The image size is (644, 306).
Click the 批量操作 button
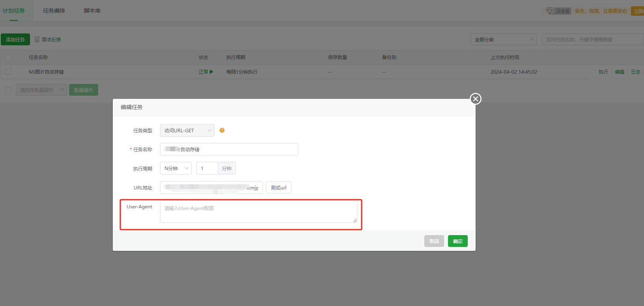point(84,90)
